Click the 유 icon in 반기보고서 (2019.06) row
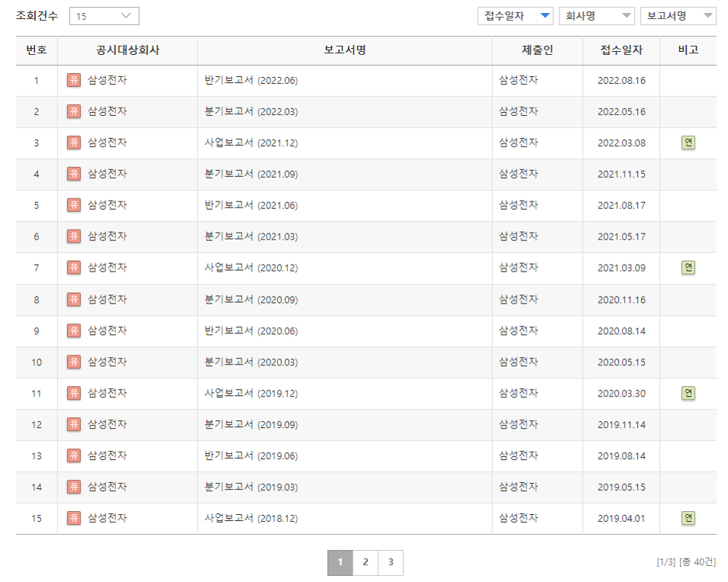 click(74, 455)
